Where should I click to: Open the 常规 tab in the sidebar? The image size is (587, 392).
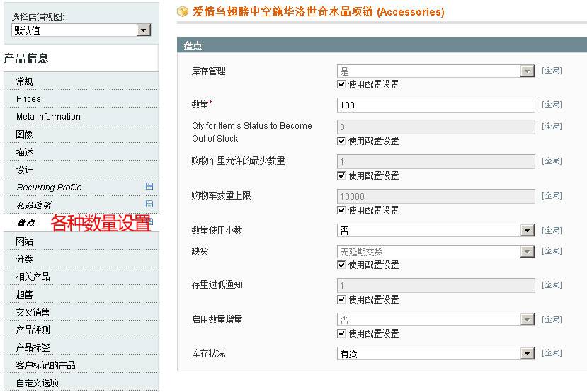(x=25, y=81)
